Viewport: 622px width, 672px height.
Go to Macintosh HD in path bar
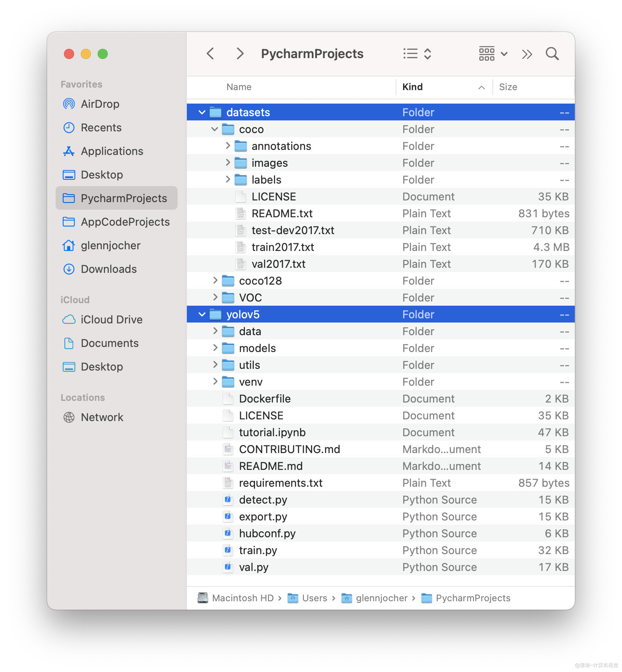click(236, 598)
